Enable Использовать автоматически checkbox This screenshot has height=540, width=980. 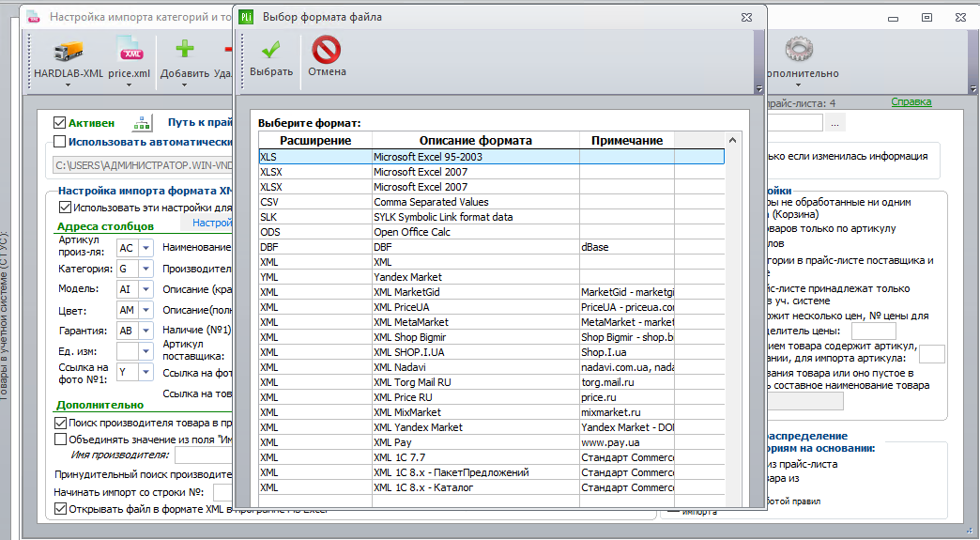click(x=59, y=141)
